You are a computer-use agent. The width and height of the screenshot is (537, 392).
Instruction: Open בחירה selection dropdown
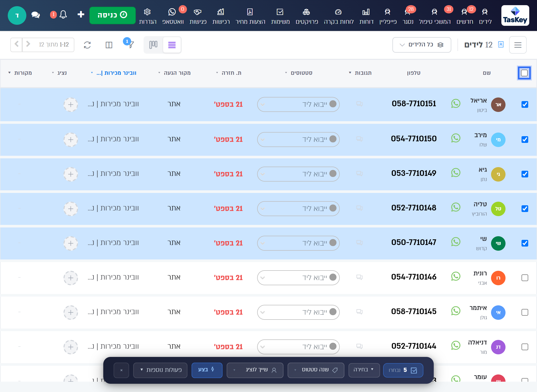tap(364, 370)
